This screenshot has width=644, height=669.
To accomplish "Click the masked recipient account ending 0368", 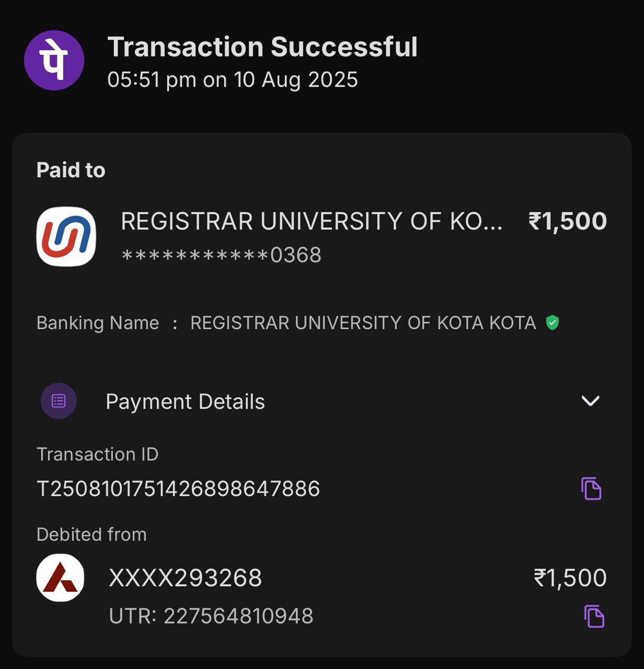I will [221, 255].
